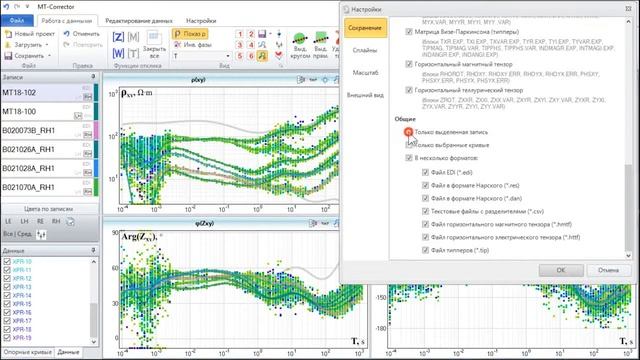This screenshot has width=640, height=360.
Task: Pin the Записи panel
Action: [x=93, y=77]
